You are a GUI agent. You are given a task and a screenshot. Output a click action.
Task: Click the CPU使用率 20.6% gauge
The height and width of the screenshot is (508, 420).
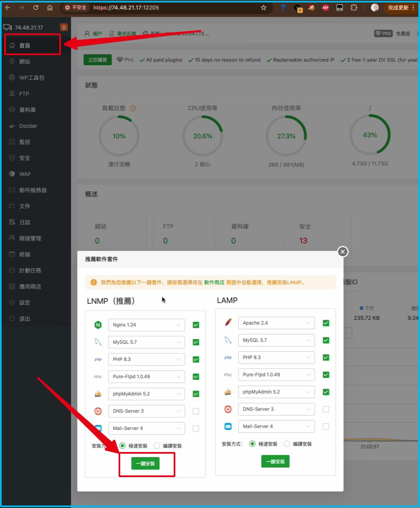202,136
